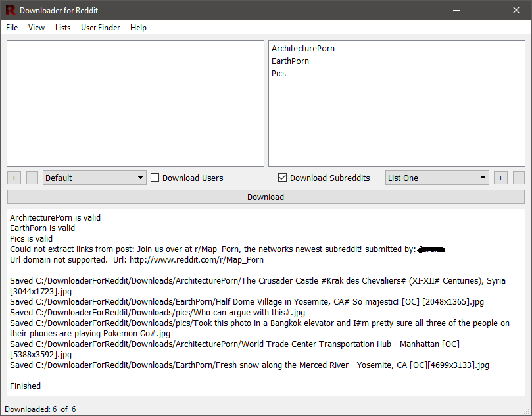Click the 'Url domain not supported' log line
The height and width of the screenshot is (416, 532).
coord(136,260)
